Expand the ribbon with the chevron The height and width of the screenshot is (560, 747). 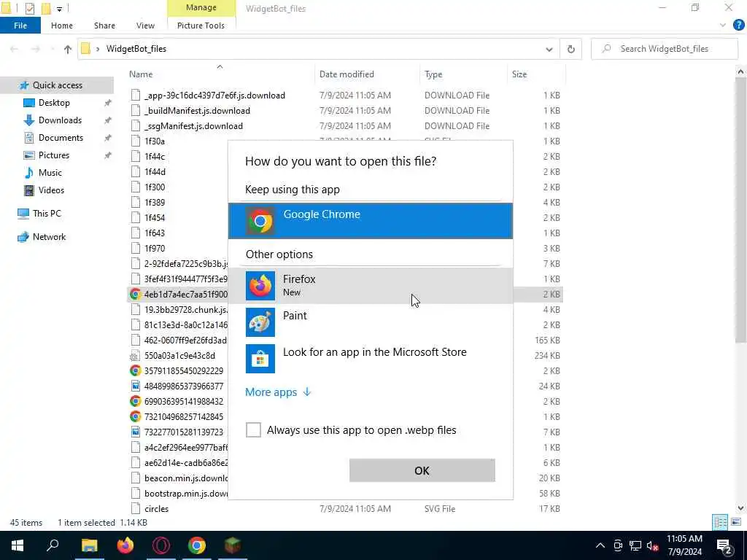coord(723,25)
